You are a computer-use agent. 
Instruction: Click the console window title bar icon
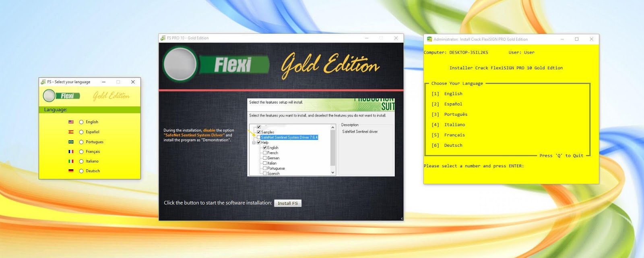(x=429, y=39)
